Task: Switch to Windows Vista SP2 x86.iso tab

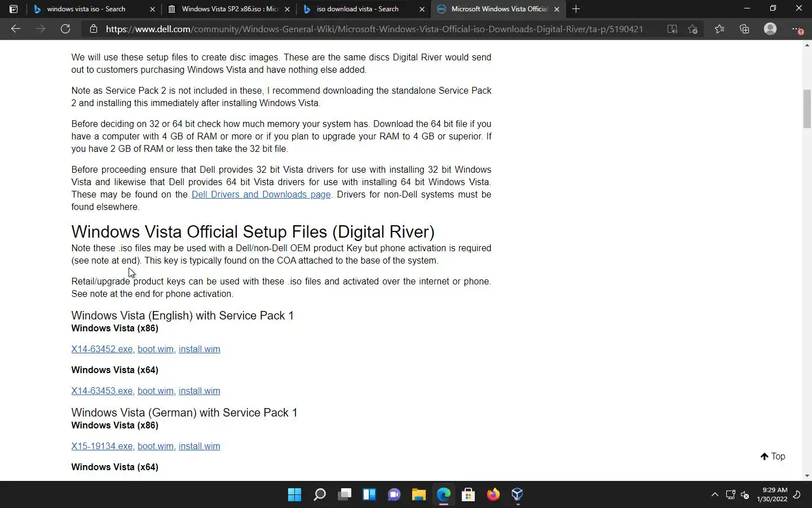Action: tap(230, 9)
